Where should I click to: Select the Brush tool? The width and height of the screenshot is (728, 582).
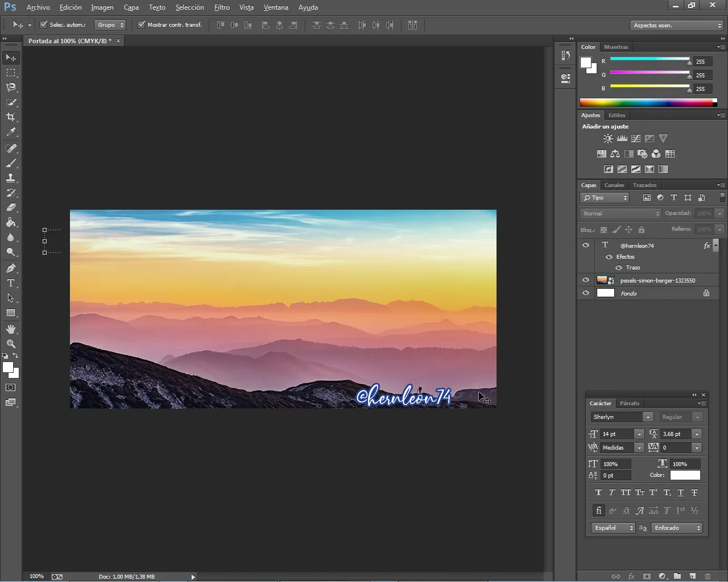(x=11, y=163)
